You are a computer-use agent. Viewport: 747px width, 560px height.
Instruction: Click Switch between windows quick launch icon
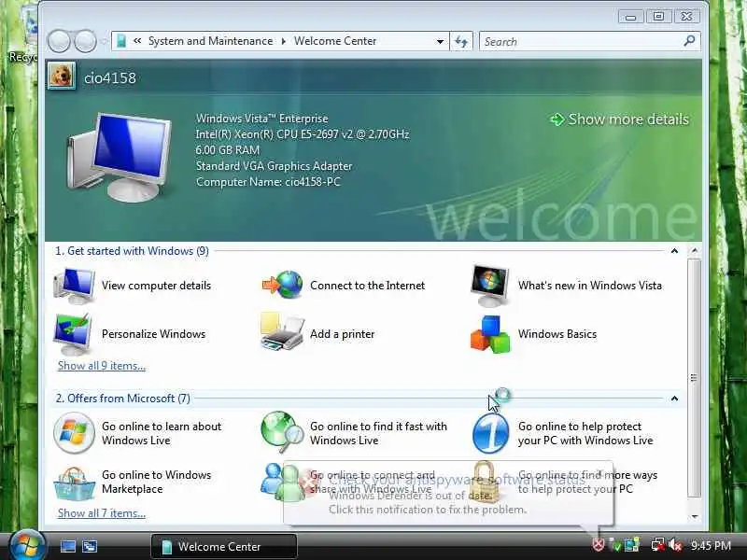click(90, 546)
